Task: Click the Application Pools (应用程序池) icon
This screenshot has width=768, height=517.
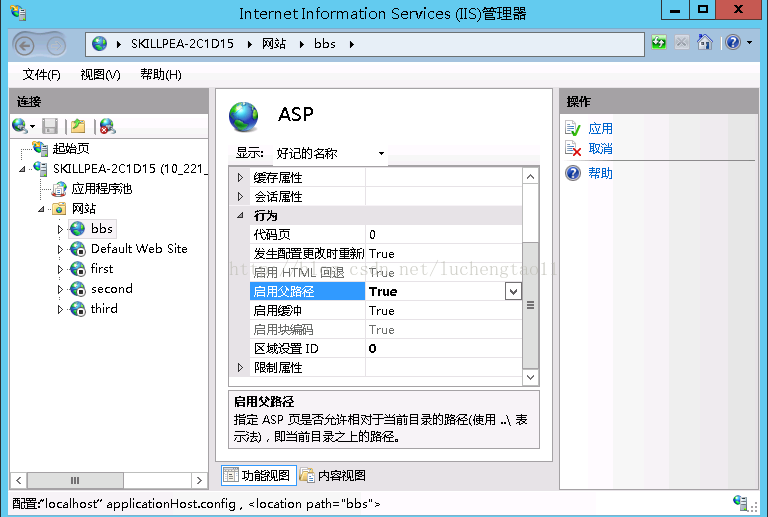Action: pyautogui.click(x=59, y=188)
